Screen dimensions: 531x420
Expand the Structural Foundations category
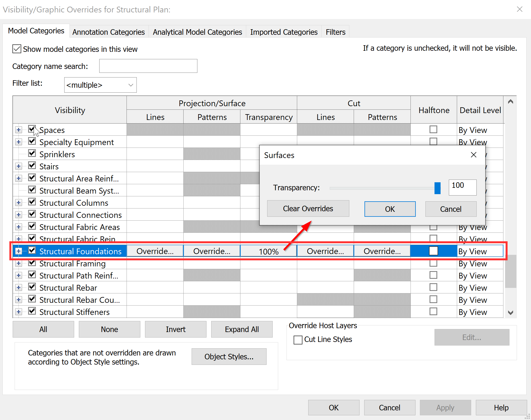point(18,251)
